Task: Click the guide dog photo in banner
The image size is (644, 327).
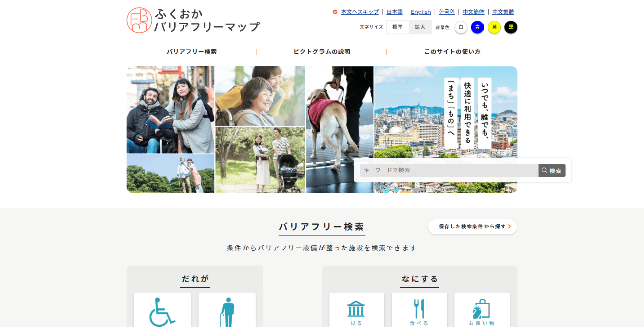Action: point(340,129)
